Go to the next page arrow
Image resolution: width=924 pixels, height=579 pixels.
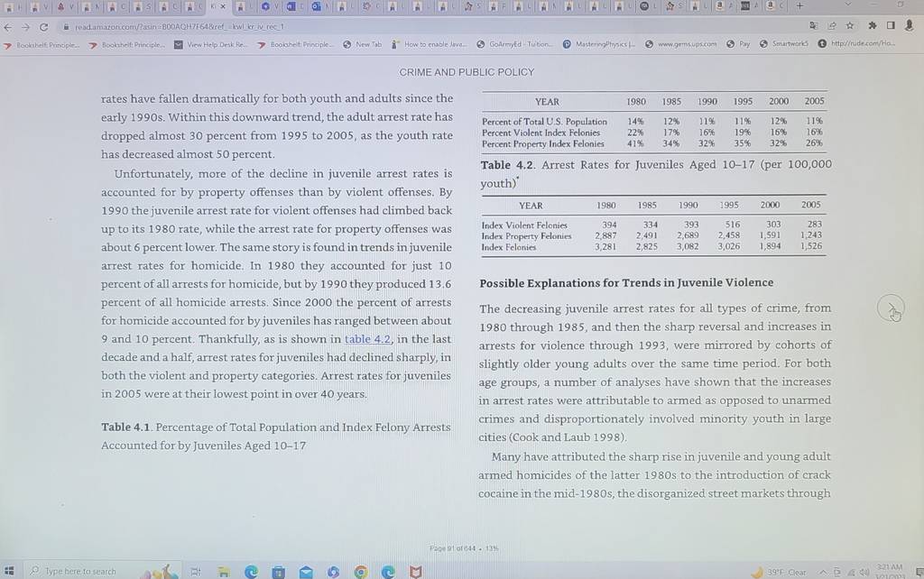891,308
